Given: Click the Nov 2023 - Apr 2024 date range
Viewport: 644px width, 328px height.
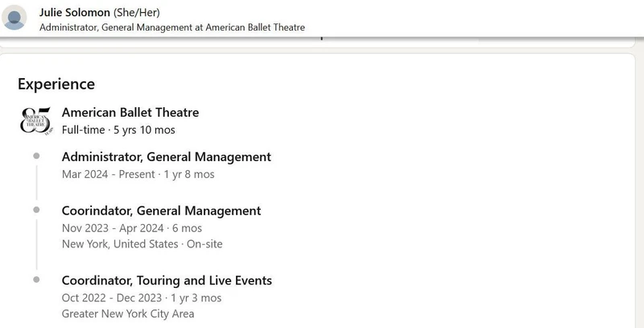Looking at the screenshot, I should click(x=131, y=228).
